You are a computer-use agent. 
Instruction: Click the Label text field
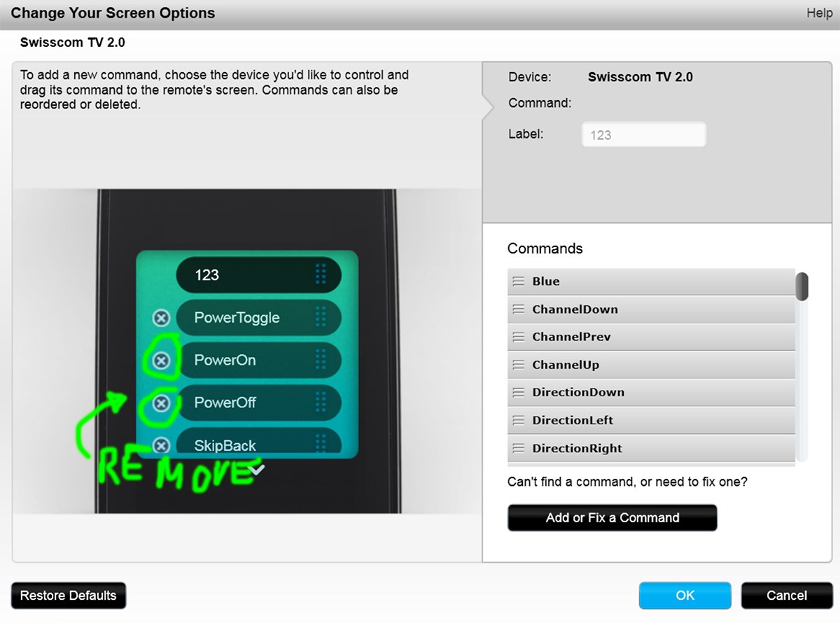click(643, 135)
